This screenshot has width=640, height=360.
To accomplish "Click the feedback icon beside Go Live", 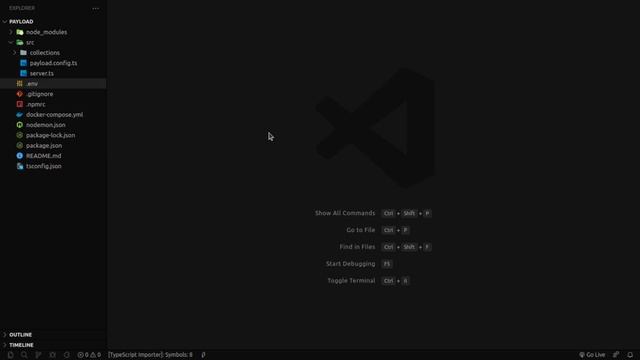I will [x=616, y=355].
